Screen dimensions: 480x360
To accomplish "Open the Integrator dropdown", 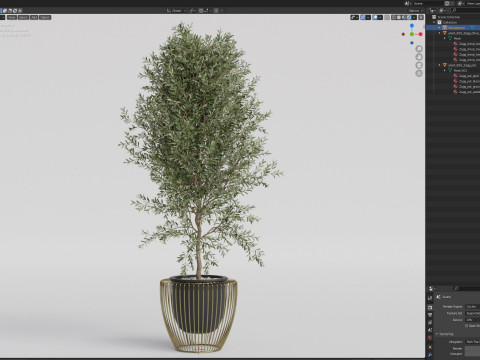I will click(x=473, y=342).
